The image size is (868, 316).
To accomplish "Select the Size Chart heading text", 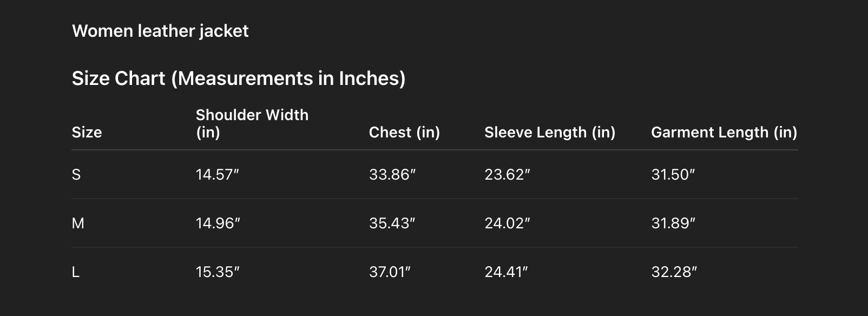I will (239, 79).
